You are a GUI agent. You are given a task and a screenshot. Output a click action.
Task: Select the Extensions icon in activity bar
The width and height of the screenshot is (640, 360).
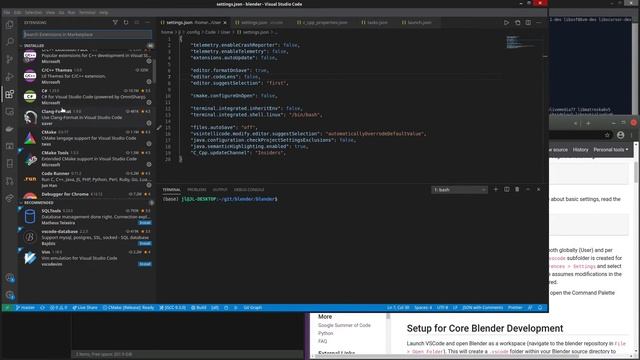tap(9, 94)
